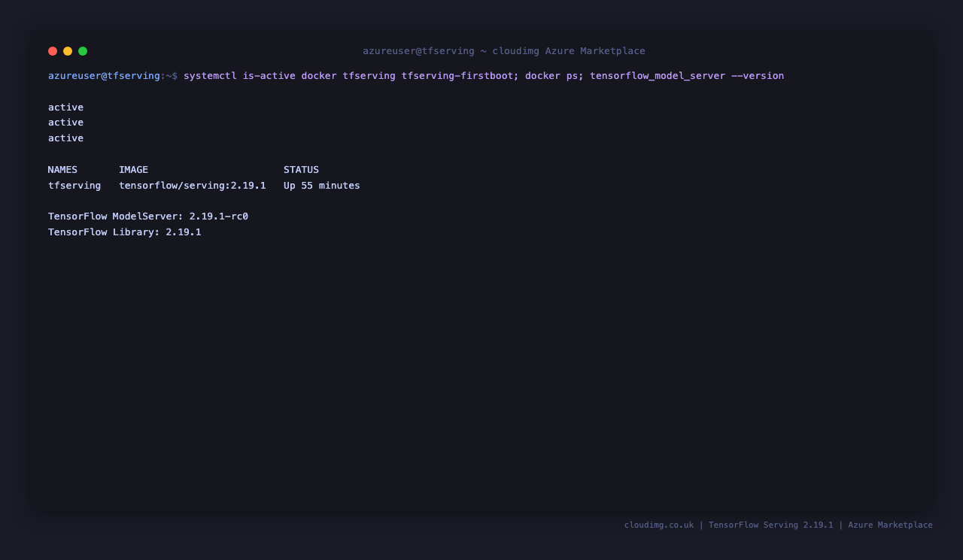The image size is (963, 560).
Task: Click the 'IMAGE' column header
Action: coord(133,170)
